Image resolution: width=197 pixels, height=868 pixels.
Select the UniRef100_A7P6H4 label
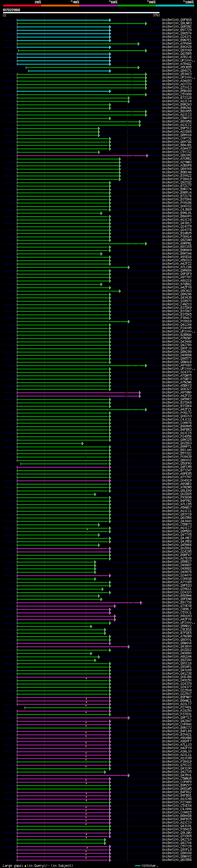pos(177,43)
